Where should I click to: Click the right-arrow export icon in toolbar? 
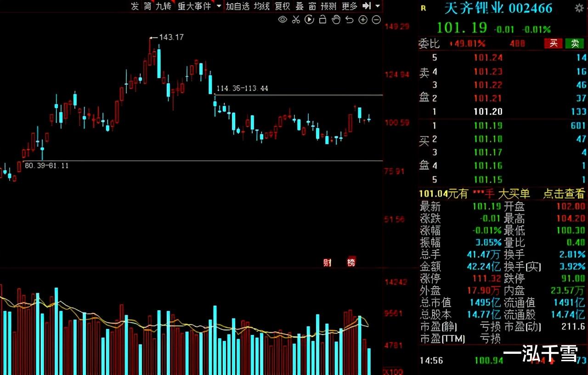click(x=367, y=6)
